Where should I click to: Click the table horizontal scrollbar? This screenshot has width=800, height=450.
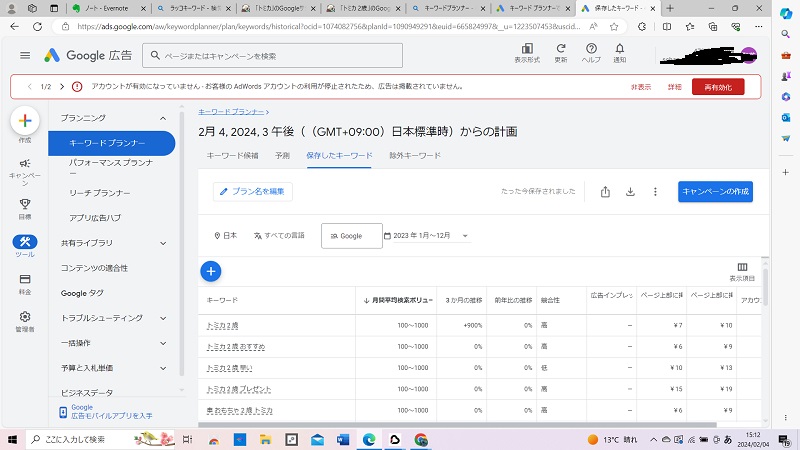pos(457,424)
